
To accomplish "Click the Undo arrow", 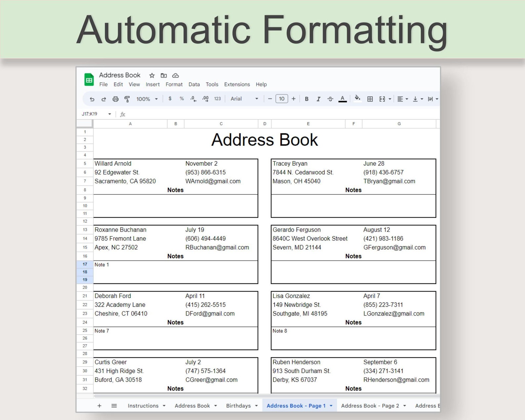I will pos(92,99).
